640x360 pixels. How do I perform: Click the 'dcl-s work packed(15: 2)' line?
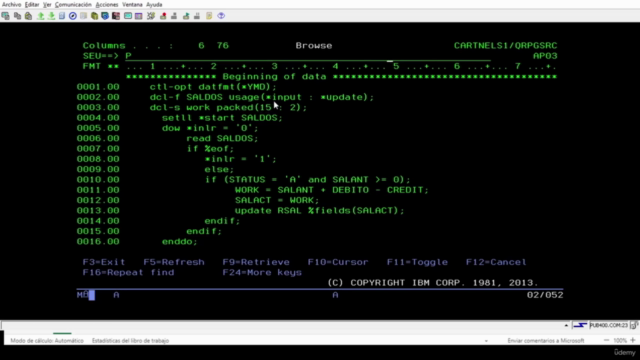[228, 107]
